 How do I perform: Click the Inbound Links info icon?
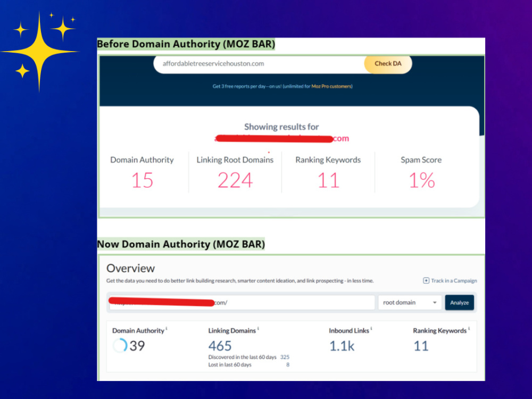point(371,328)
